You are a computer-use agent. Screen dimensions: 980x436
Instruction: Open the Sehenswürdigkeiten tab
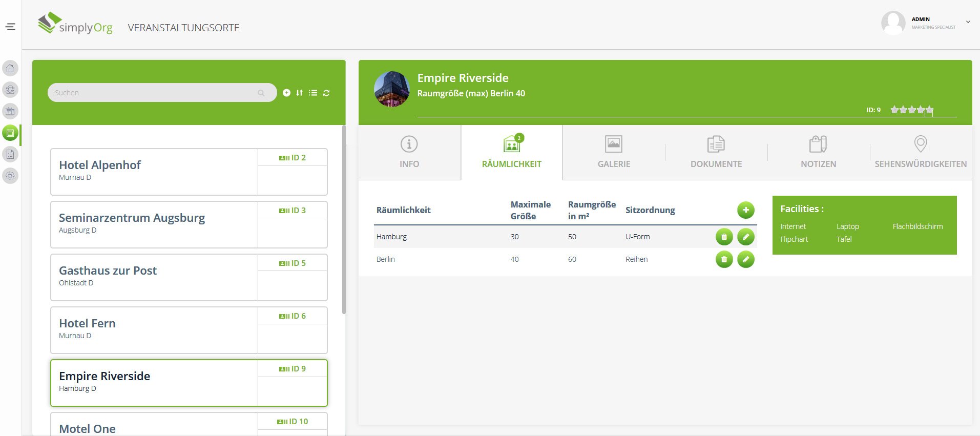pos(921,152)
